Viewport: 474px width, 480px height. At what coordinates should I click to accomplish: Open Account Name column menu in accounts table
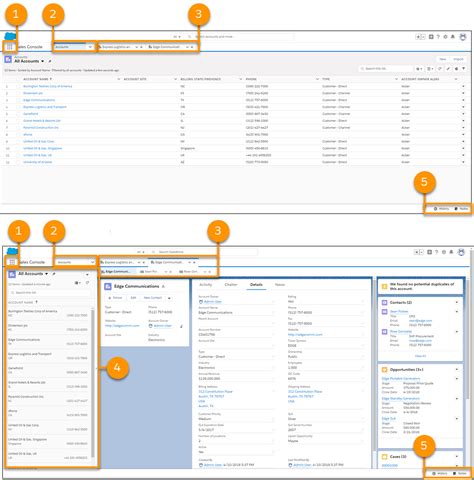point(119,79)
